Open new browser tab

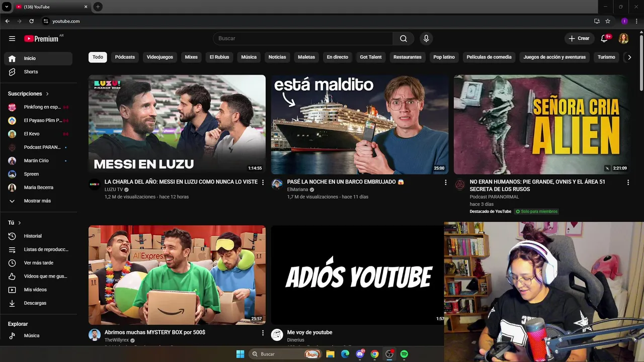click(x=98, y=7)
